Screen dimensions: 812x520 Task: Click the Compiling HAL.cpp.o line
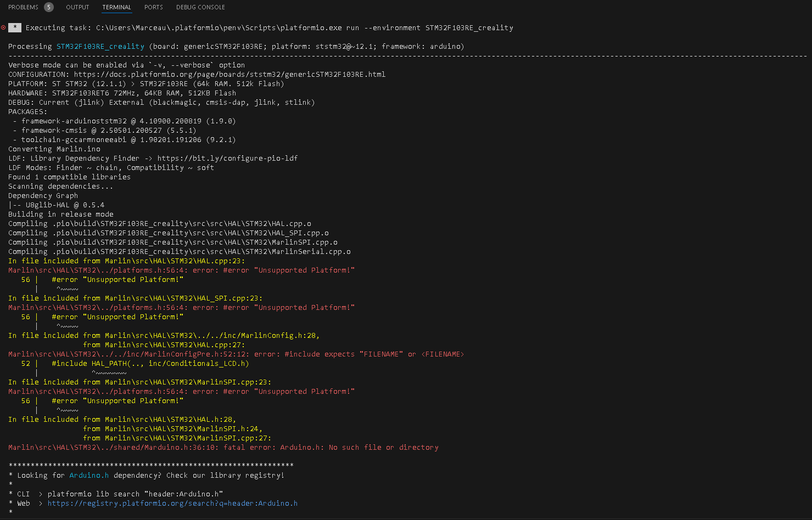tap(160, 223)
